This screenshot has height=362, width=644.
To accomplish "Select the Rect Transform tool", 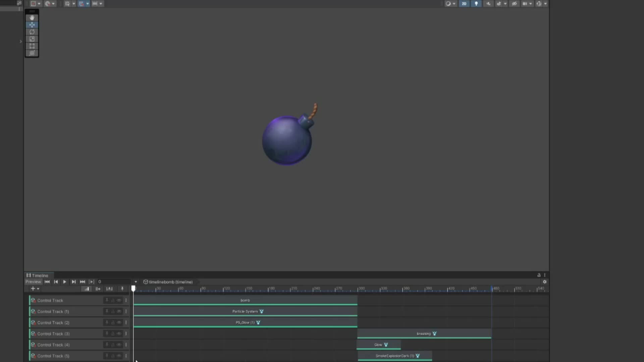I will pyautogui.click(x=32, y=46).
